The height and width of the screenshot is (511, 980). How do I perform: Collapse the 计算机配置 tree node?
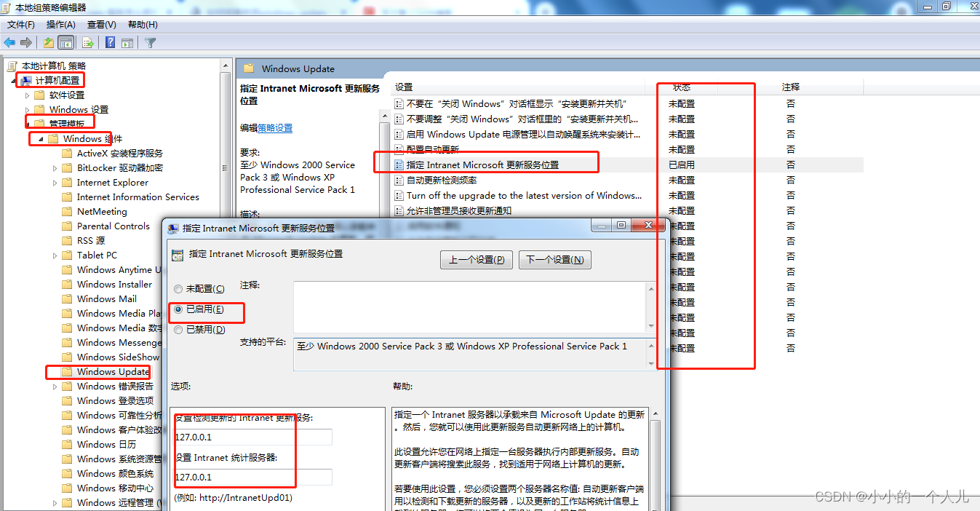(13, 81)
